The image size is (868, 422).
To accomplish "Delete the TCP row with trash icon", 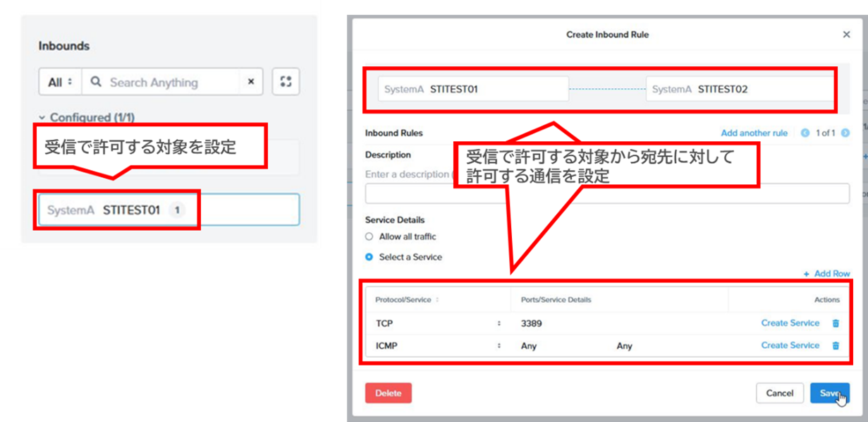I will 836,323.
